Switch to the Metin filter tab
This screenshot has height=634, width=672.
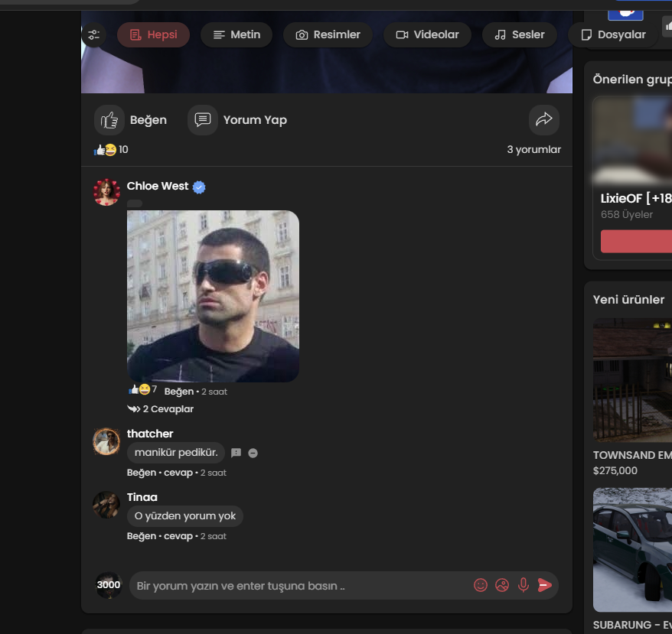[x=237, y=34]
